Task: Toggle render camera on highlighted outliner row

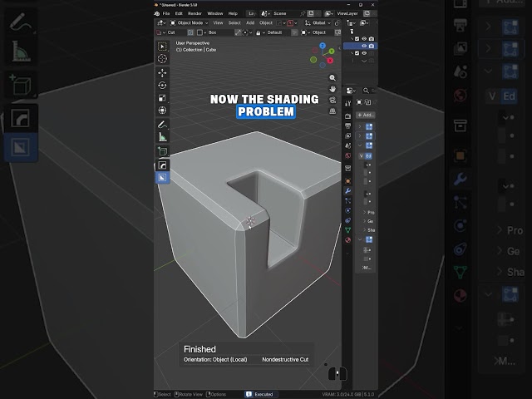Action: pos(372,46)
